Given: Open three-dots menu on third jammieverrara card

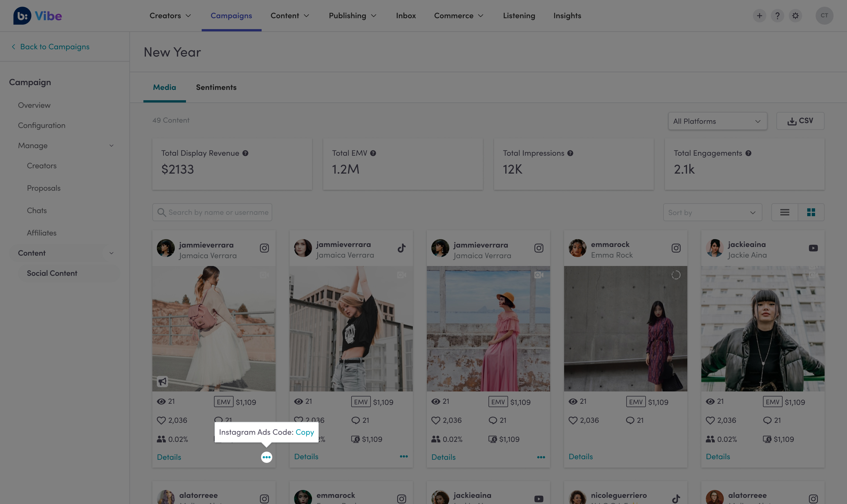Looking at the screenshot, I should click(x=541, y=457).
